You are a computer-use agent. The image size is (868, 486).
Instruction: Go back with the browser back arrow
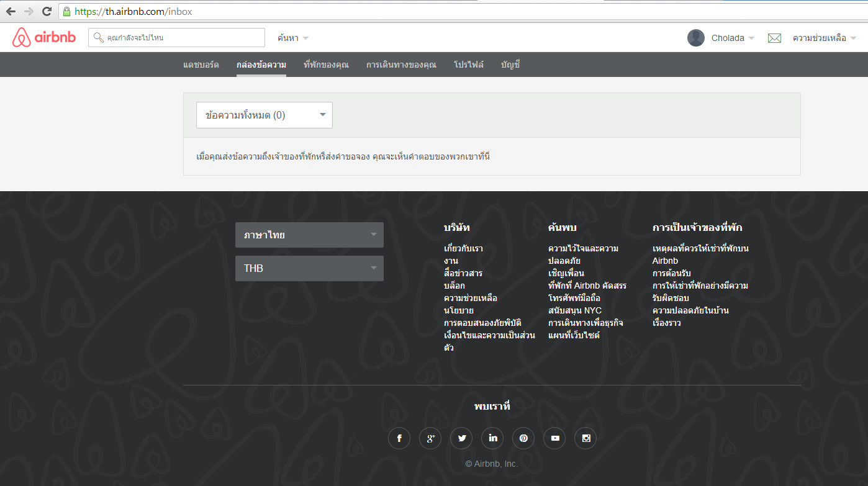click(11, 12)
